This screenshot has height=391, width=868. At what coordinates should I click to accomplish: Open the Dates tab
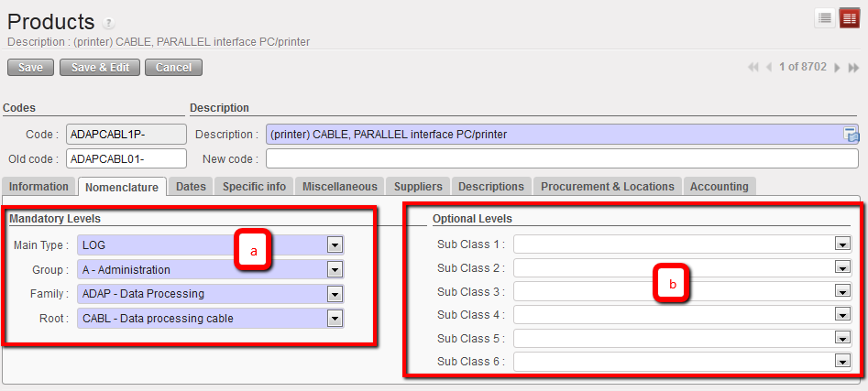point(191,187)
